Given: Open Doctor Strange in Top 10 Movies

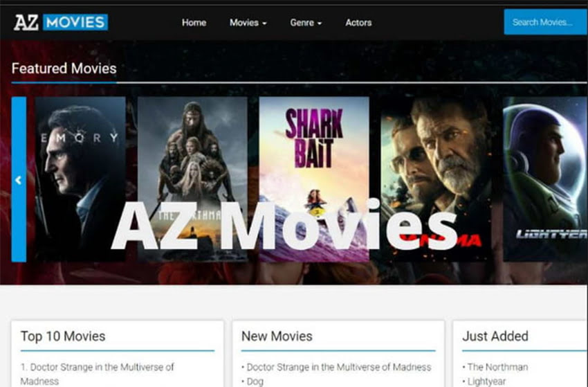Looking at the screenshot, I should [97, 374].
